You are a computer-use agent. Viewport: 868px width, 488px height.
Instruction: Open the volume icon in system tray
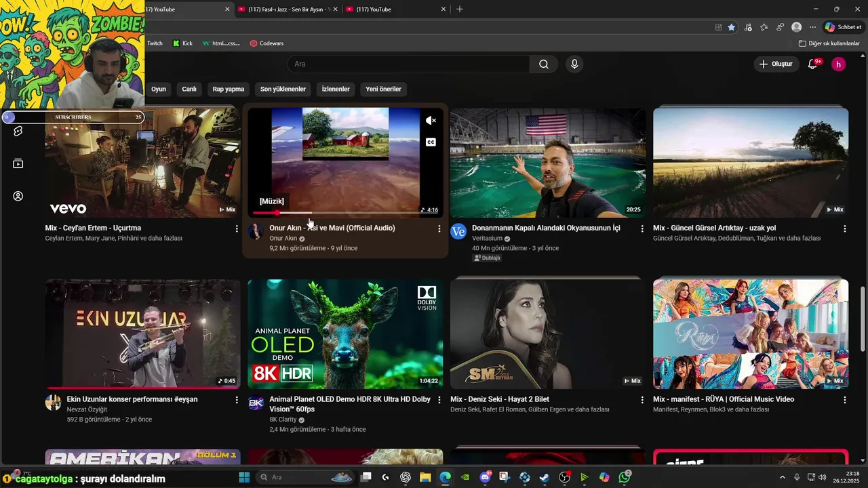[x=823, y=477]
